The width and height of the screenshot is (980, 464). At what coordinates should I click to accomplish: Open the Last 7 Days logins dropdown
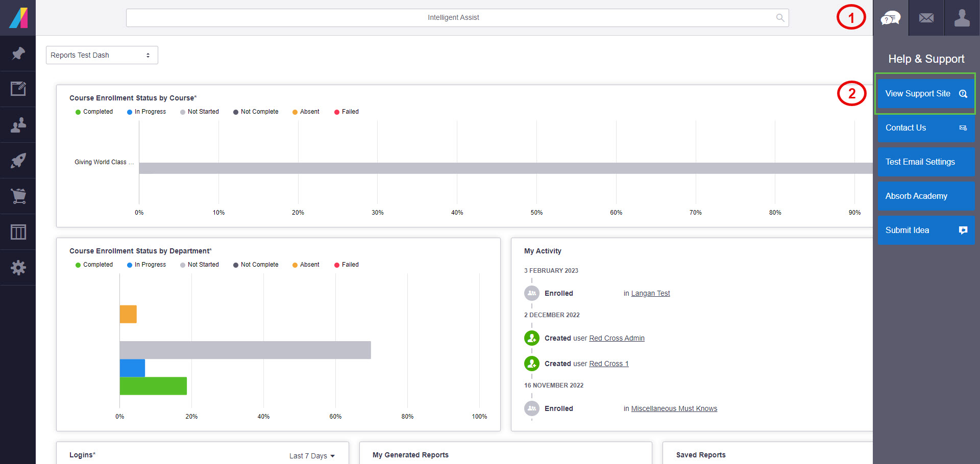pos(312,456)
